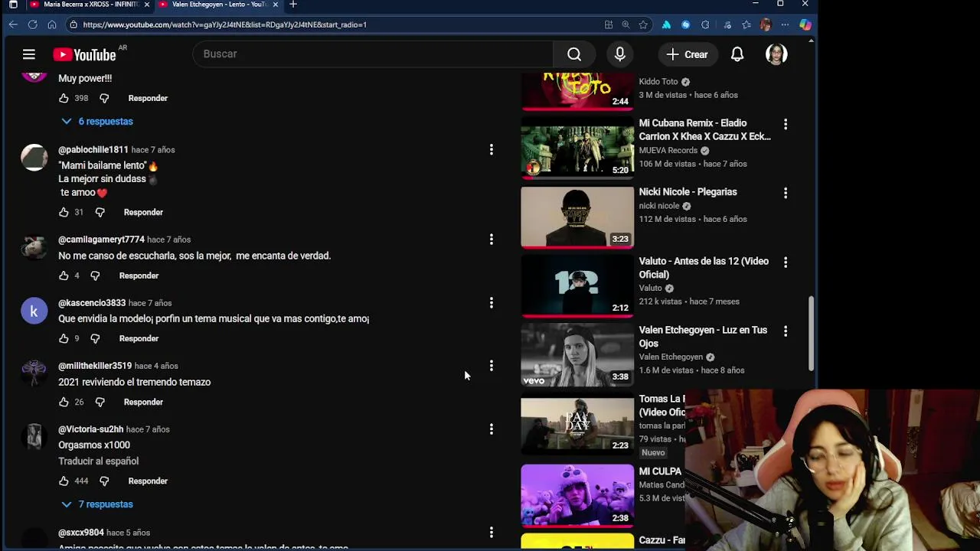Open the Mi Cubana Remix video thumbnail
This screenshot has width=980, height=551.
(x=577, y=148)
